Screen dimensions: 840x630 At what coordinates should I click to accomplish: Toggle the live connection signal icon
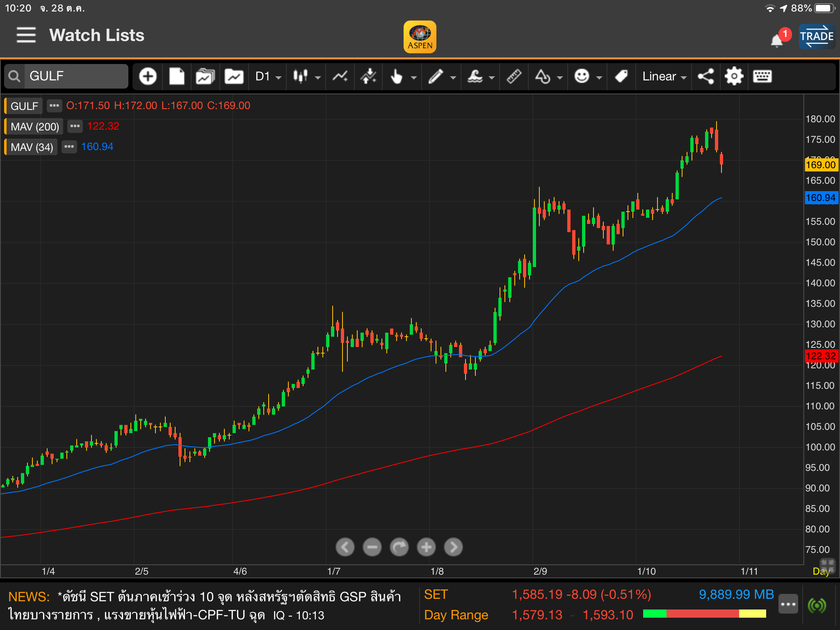817,605
